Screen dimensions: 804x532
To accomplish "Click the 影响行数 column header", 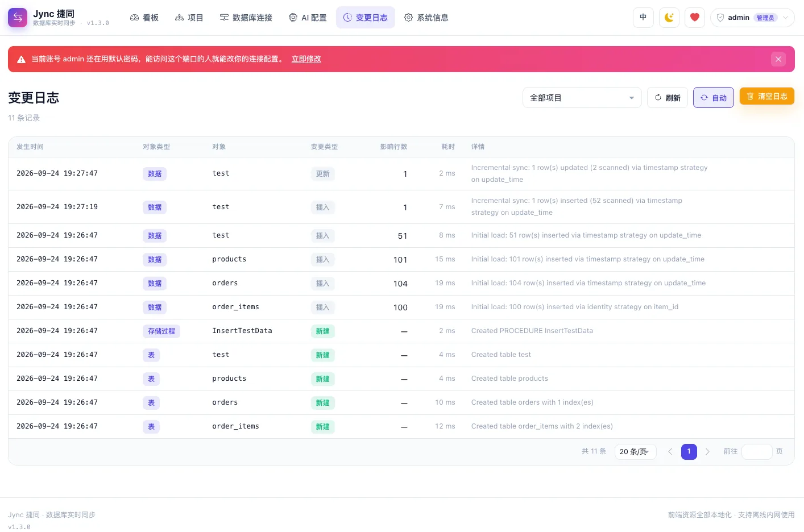I will pos(393,147).
